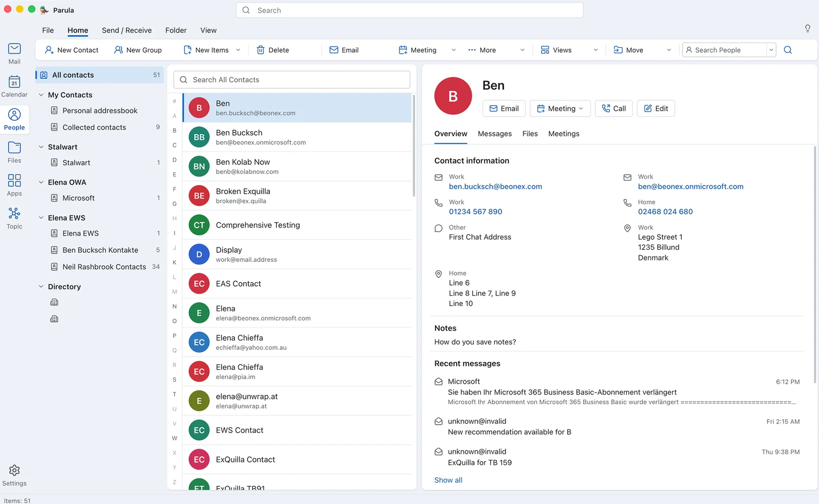Viewport: 819px width, 504px height.
Task: Open the More dropdown arrow
Action: [x=522, y=50]
